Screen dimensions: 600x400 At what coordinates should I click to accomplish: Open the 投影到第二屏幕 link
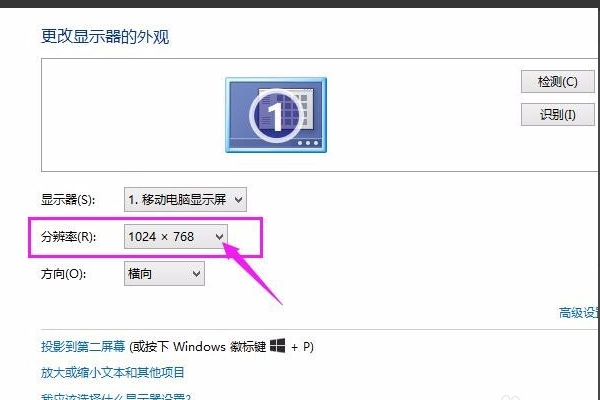coord(83,346)
